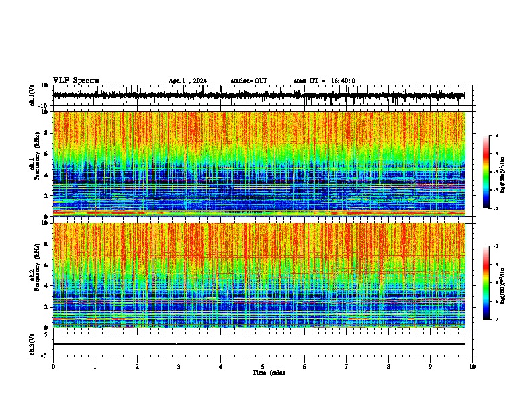Click the "8" kHz tick on ch.2 spectrogram
532x411 pixels.
tap(46, 244)
